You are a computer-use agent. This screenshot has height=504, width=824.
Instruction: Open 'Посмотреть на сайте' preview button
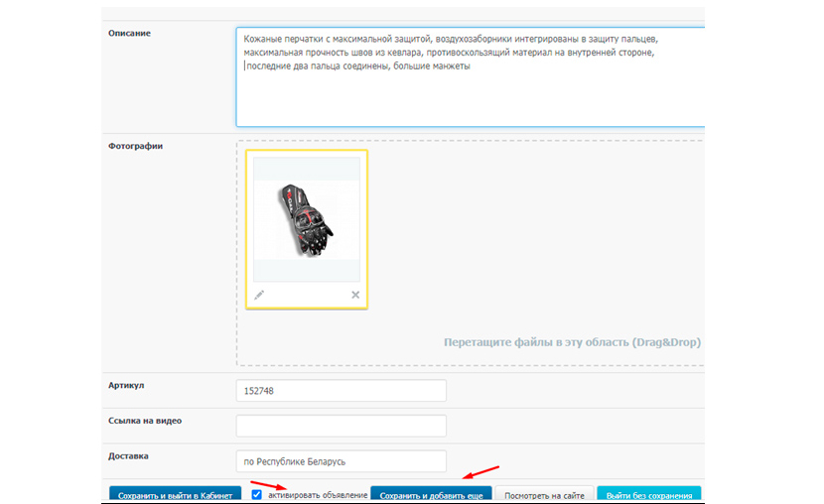point(545,495)
